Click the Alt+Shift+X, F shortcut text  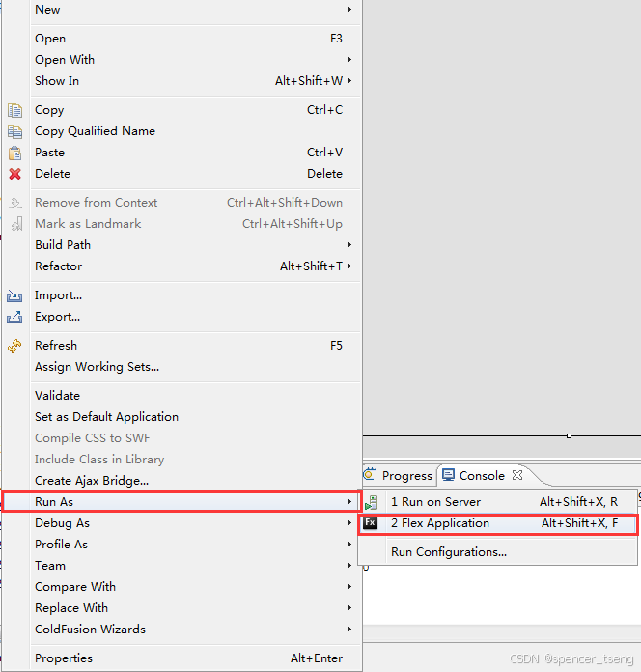(x=580, y=523)
